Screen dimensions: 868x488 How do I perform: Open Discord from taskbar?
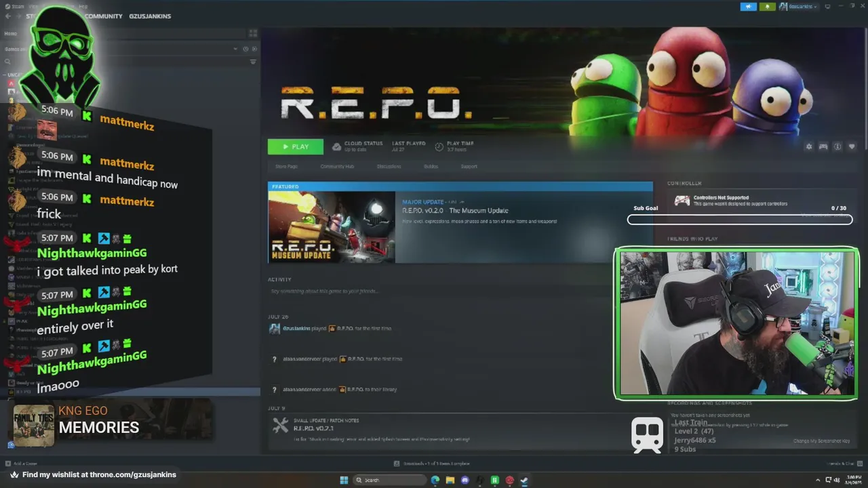click(x=465, y=480)
